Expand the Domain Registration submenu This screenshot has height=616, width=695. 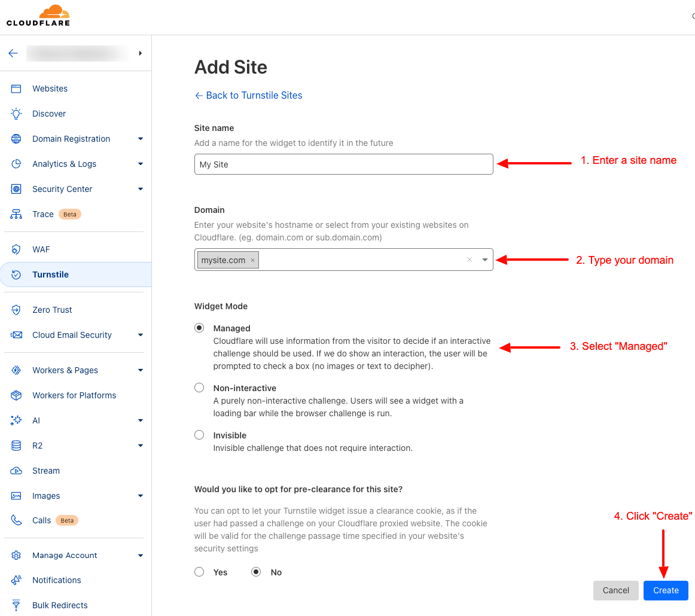pos(141,139)
